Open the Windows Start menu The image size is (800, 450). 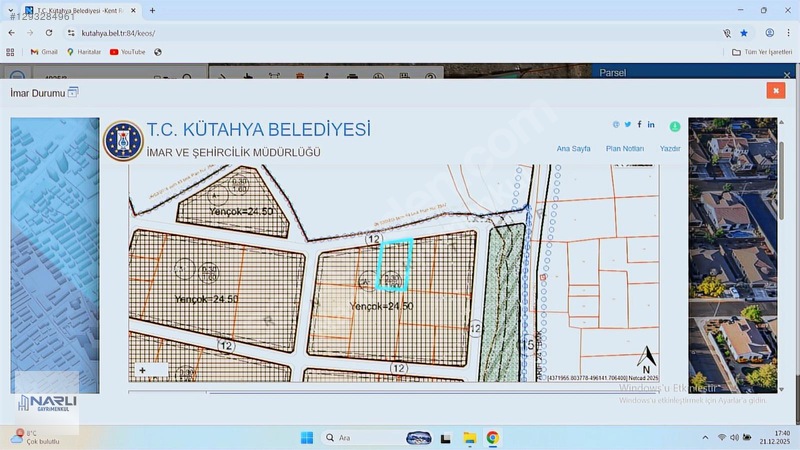(x=307, y=438)
